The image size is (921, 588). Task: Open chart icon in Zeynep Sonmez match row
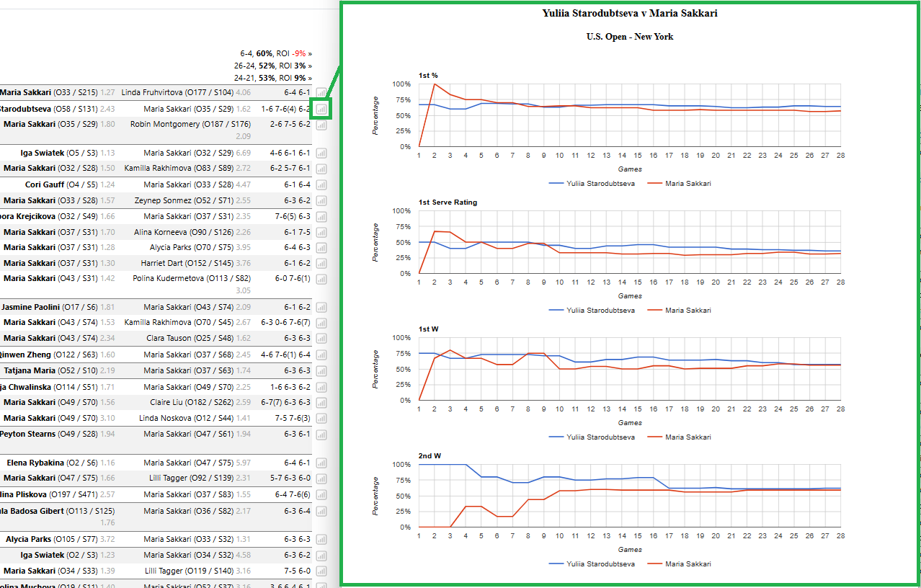[x=321, y=201]
